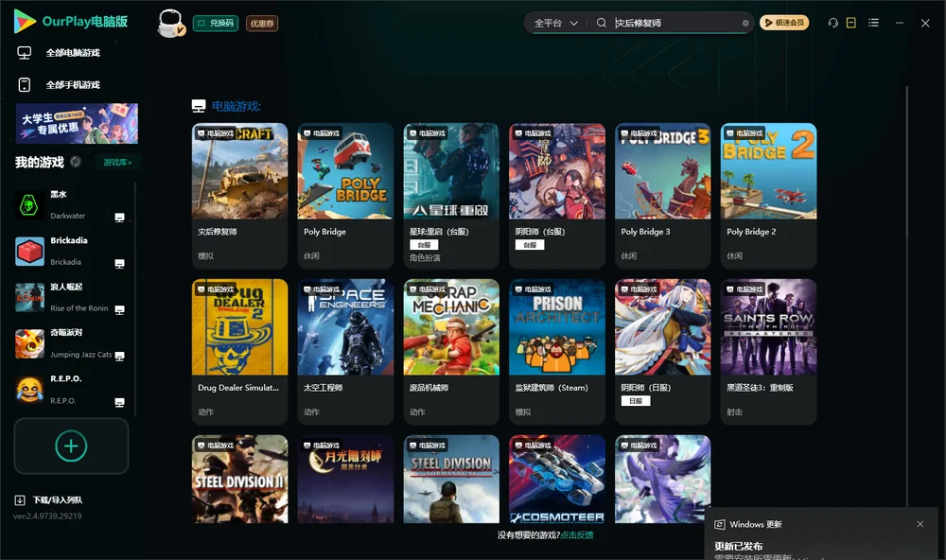Screen dimensions: 946x560
Task: Open Brickadia in my games list
Action: pyautogui.click(x=71, y=251)
